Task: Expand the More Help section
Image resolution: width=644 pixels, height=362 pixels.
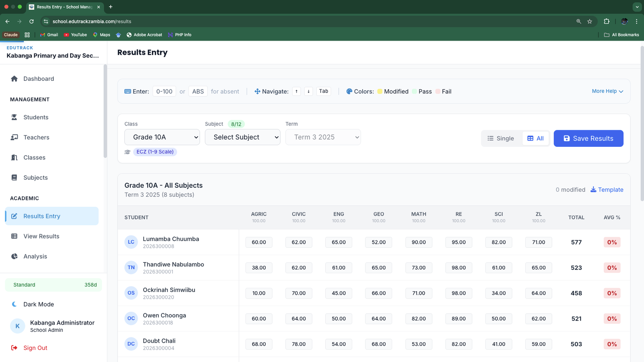Action: coord(607,91)
